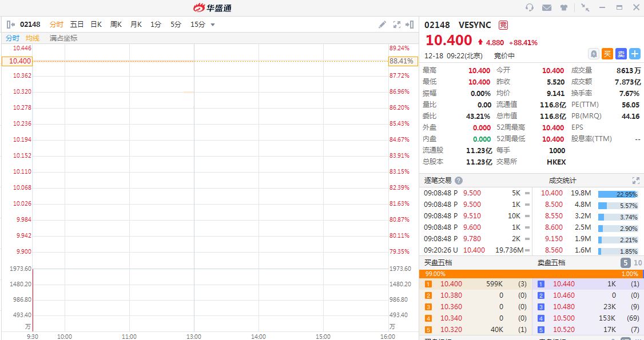The image size is (644, 340).
Task: Click VESYNC stock name
Action: pos(475,25)
